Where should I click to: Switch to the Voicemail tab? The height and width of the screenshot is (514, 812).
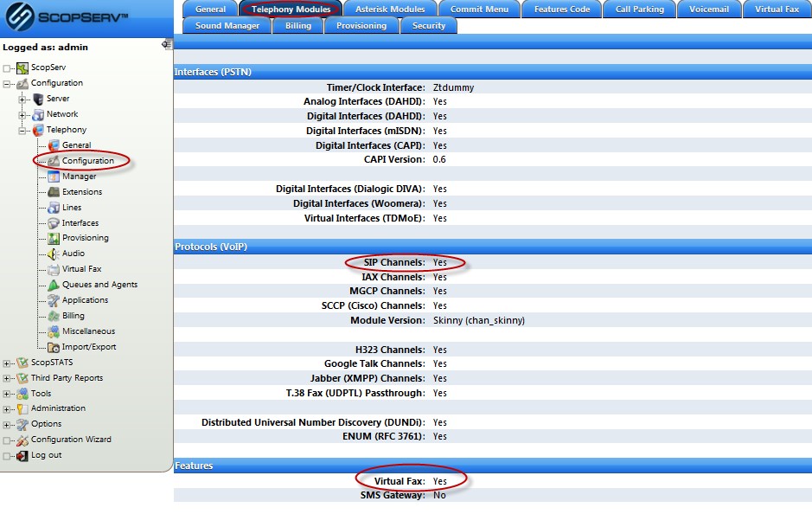click(x=709, y=10)
